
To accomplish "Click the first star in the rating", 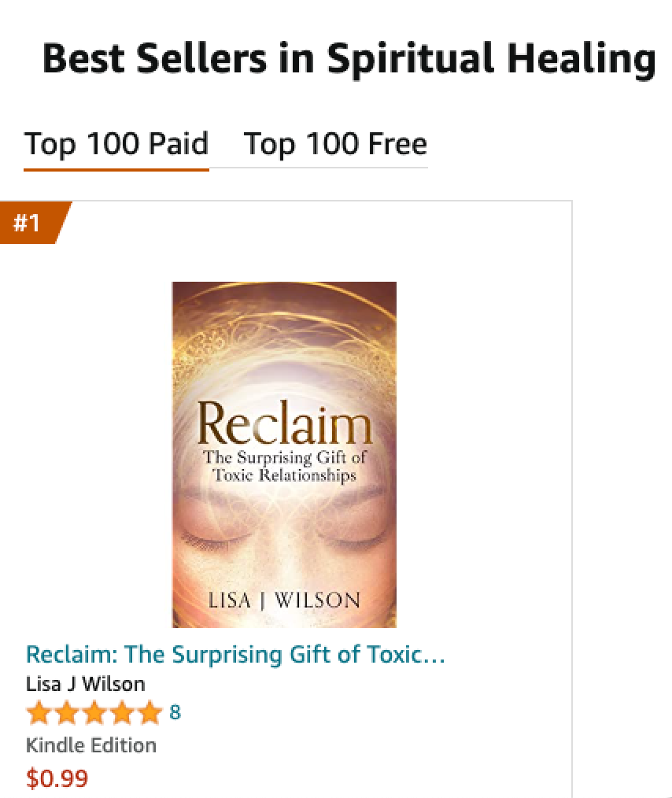I will pyautogui.click(x=39, y=714).
